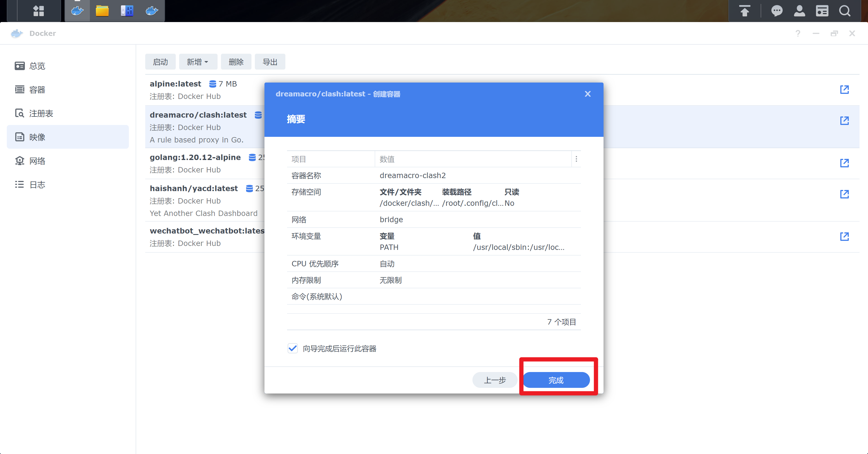Open Docker help question mark
Viewport: 868px width, 454px height.
point(798,33)
